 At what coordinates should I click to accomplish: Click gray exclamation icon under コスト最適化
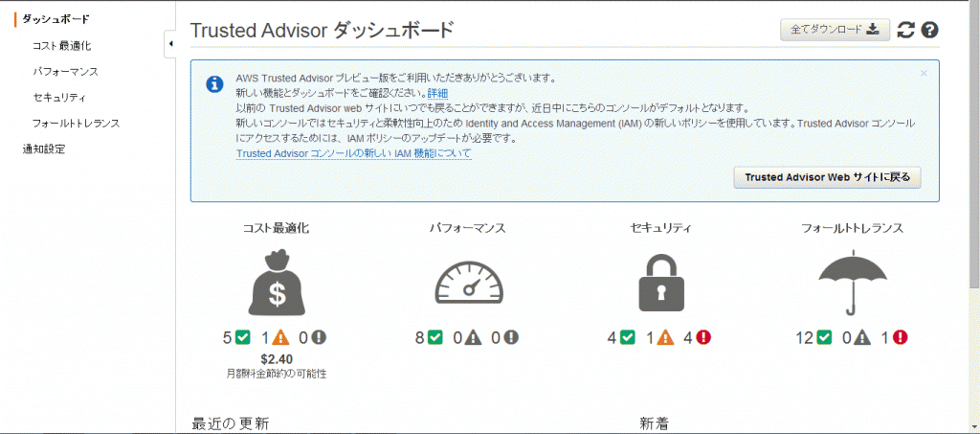point(320,338)
